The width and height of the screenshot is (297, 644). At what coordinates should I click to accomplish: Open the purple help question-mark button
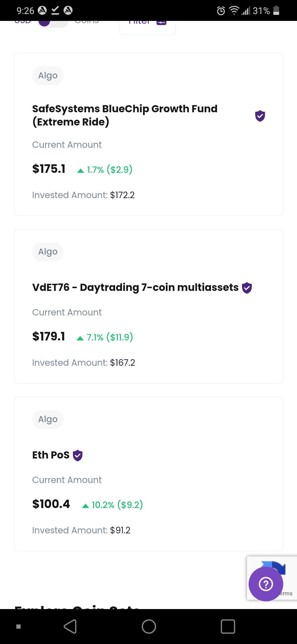[x=266, y=584]
